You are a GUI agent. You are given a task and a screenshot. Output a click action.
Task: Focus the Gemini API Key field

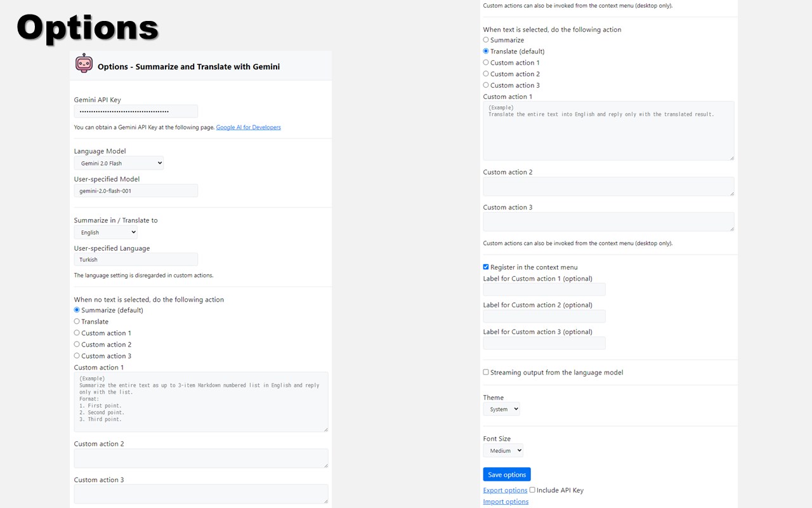pyautogui.click(x=136, y=111)
